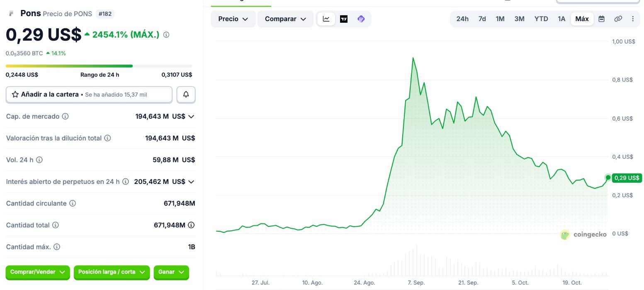Click info icon beside 2454.1% (MÁX.)
The image size is (644, 290).
click(x=166, y=35)
